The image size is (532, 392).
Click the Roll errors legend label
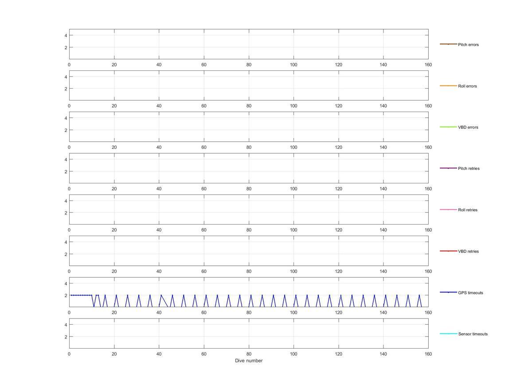(x=467, y=86)
